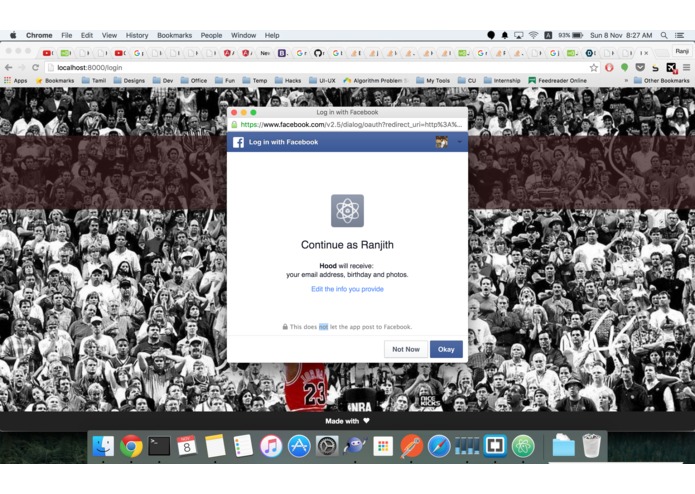This screenshot has height=494, width=695.
Task: Switch to the GitHub tab
Action: pos(318,53)
